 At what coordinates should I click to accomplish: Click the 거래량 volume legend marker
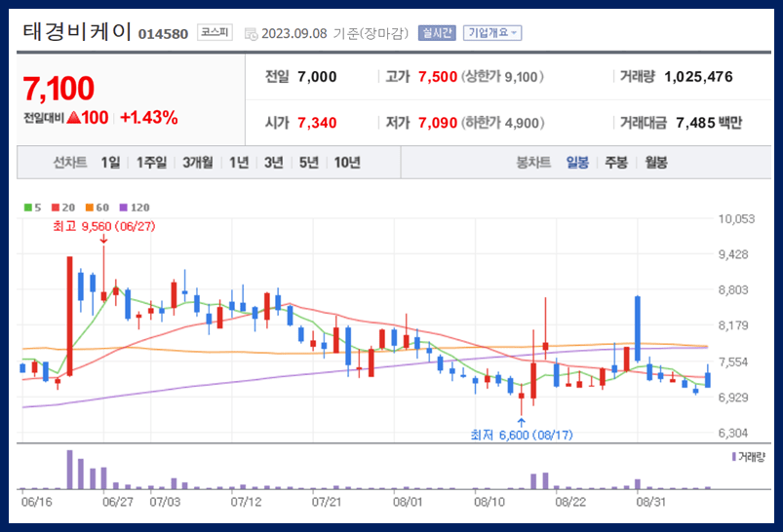click(734, 457)
